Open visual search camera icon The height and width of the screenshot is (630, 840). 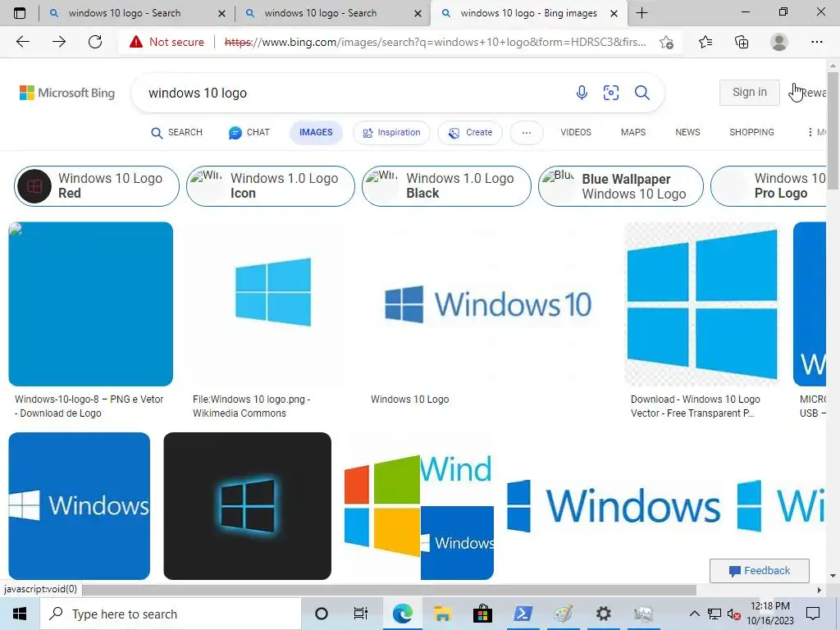click(610, 93)
